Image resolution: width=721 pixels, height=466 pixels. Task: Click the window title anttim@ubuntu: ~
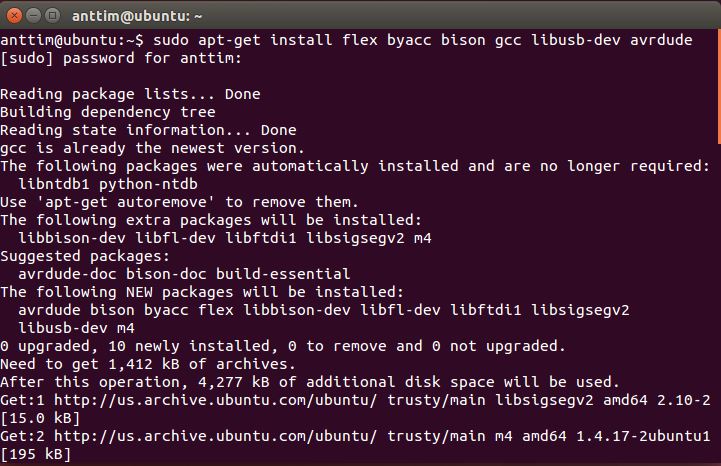tap(137, 16)
